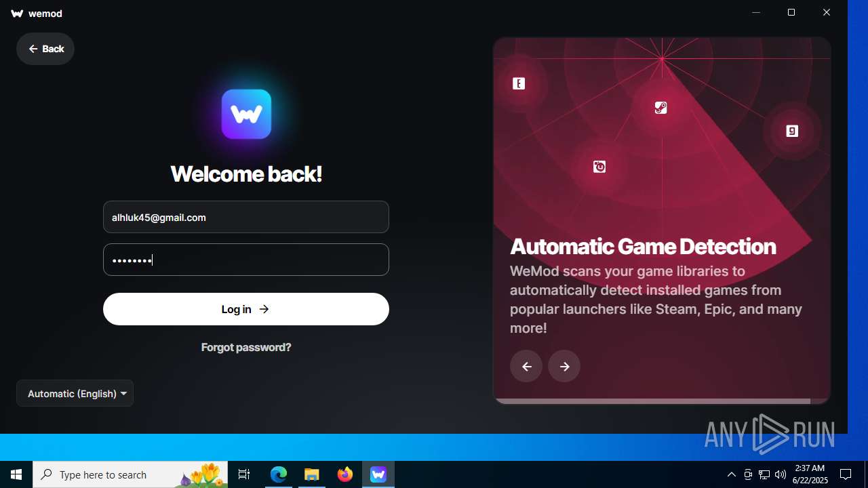Click the taskbar search box
The width and height of the screenshot is (868, 488).
130,474
